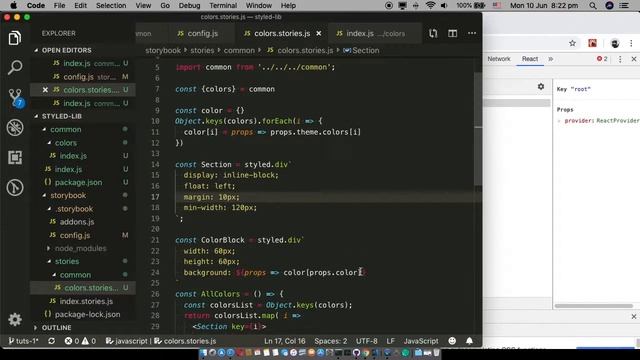Open package.json in file tree

click(78, 182)
